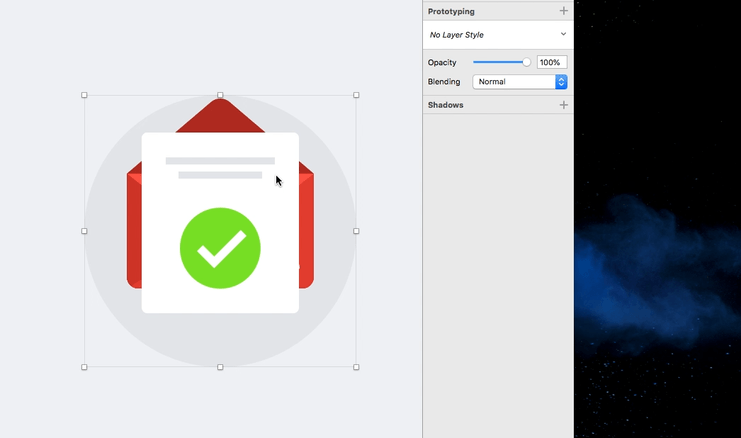Click the Opacity 100% input field

click(552, 62)
